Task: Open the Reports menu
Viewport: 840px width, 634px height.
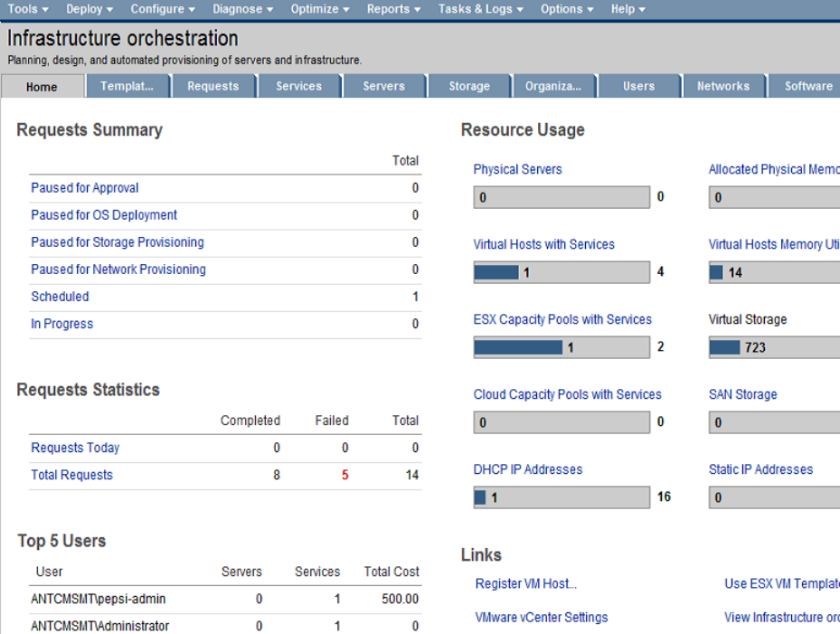Action: click(x=393, y=9)
